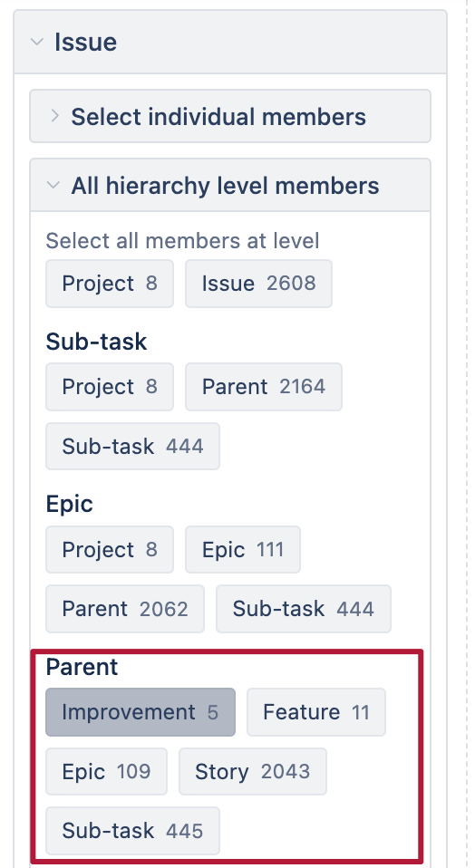Select Project 8 under Select all members
This screenshot has height=868, width=475.
click(x=110, y=284)
